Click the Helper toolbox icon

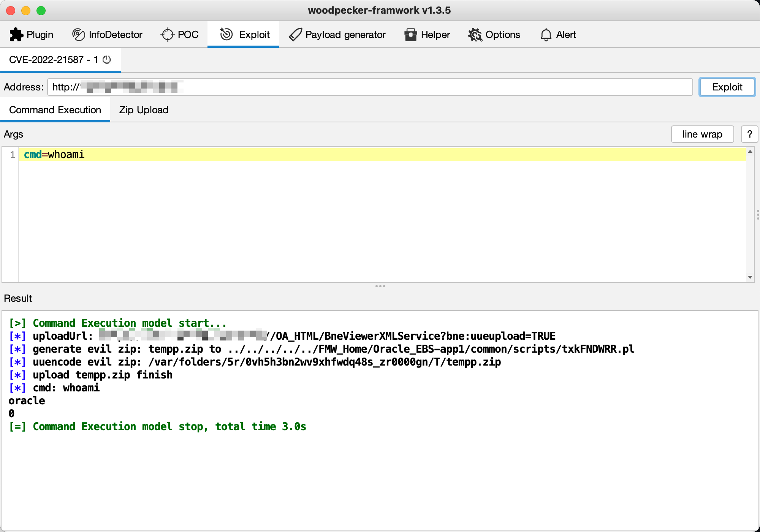click(x=410, y=35)
